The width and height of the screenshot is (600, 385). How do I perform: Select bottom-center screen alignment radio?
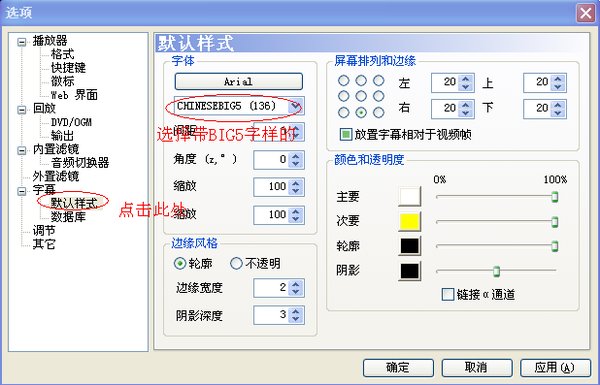361,113
